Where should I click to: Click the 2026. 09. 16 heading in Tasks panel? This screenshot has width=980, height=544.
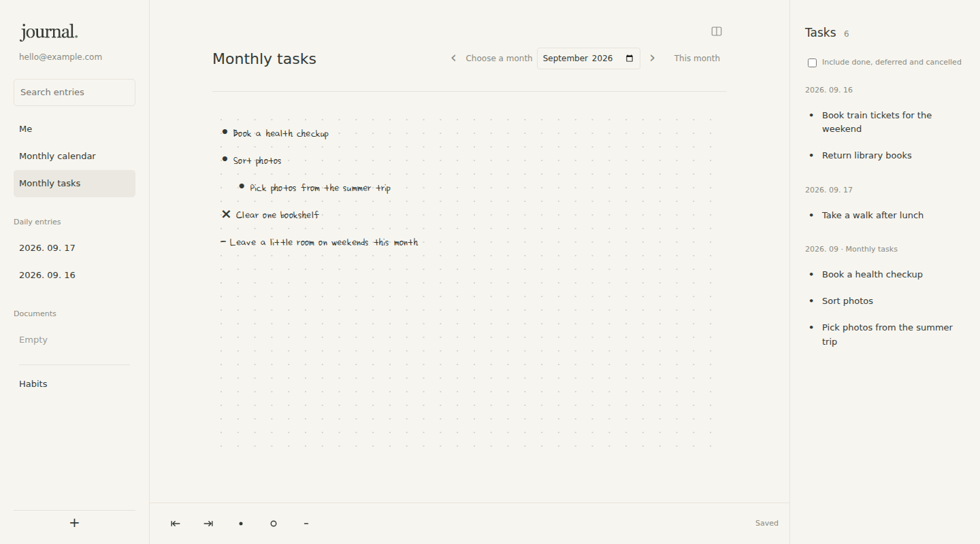click(829, 90)
